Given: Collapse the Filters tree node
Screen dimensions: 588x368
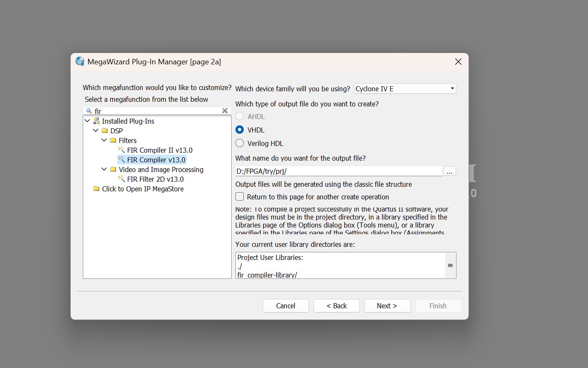Looking at the screenshot, I should [x=104, y=140].
